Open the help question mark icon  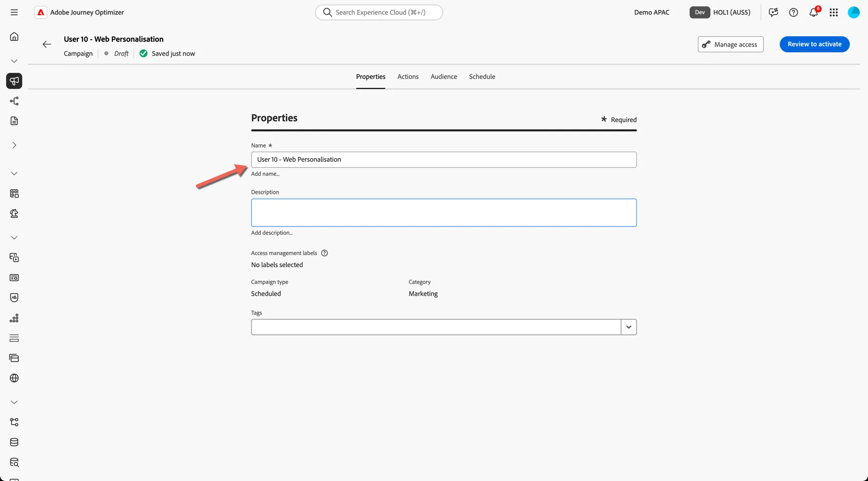click(793, 13)
